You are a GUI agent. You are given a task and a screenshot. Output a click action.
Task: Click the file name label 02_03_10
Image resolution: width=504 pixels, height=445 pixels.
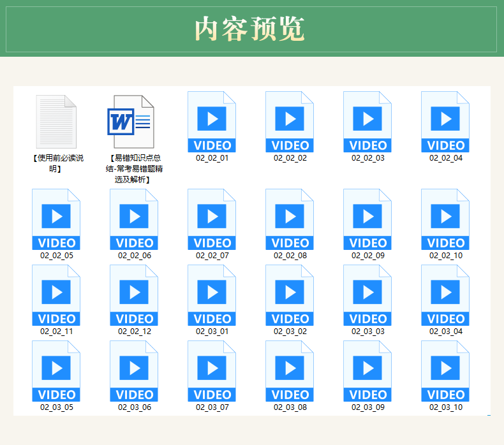(x=446, y=407)
